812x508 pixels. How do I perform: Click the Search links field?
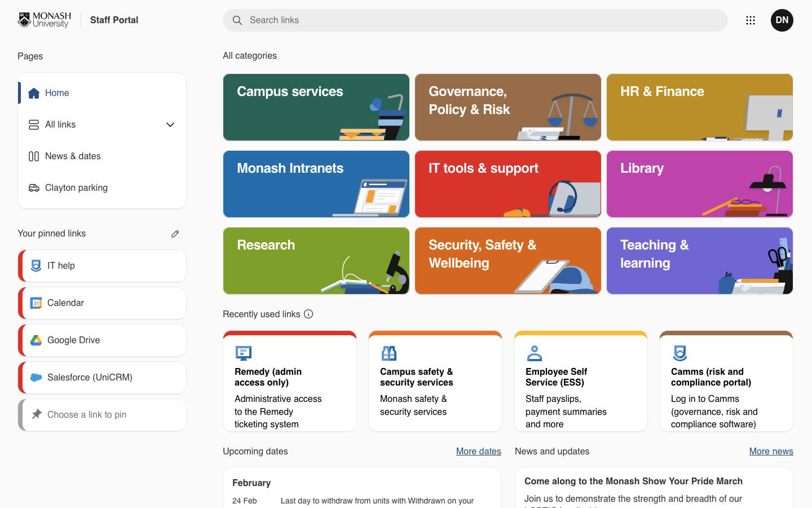click(475, 20)
